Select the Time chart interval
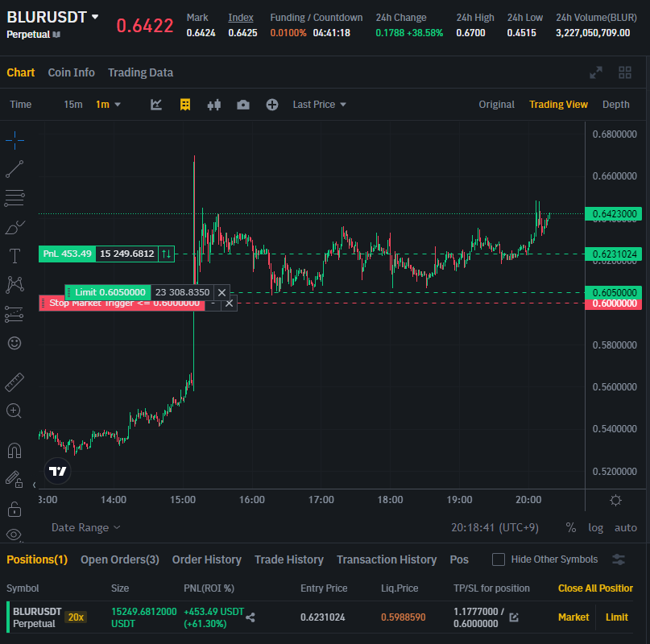The image size is (650, 644). pyautogui.click(x=20, y=105)
